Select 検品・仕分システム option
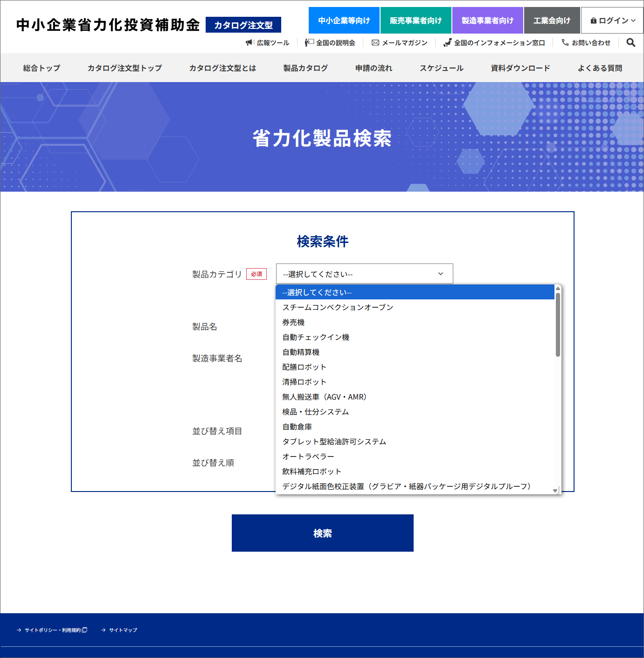 click(x=415, y=412)
